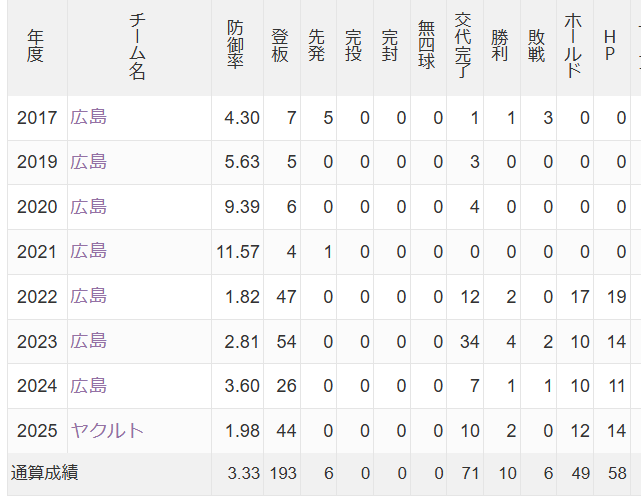
Task: Click the 登板 column header
Action: 280,46
